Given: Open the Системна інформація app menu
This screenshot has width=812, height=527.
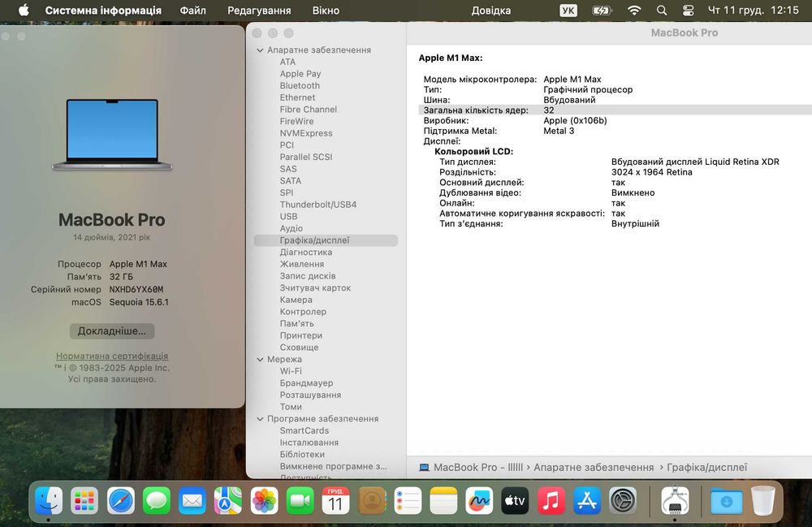Looking at the screenshot, I should (x=103, y=11).
